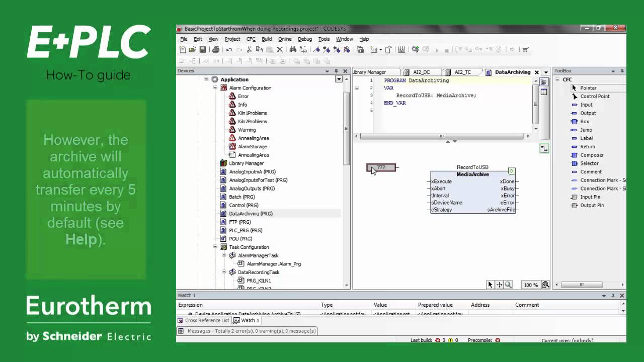
Task: Click the pan crosshair tool below the canvas
Action: click(499, 285)
